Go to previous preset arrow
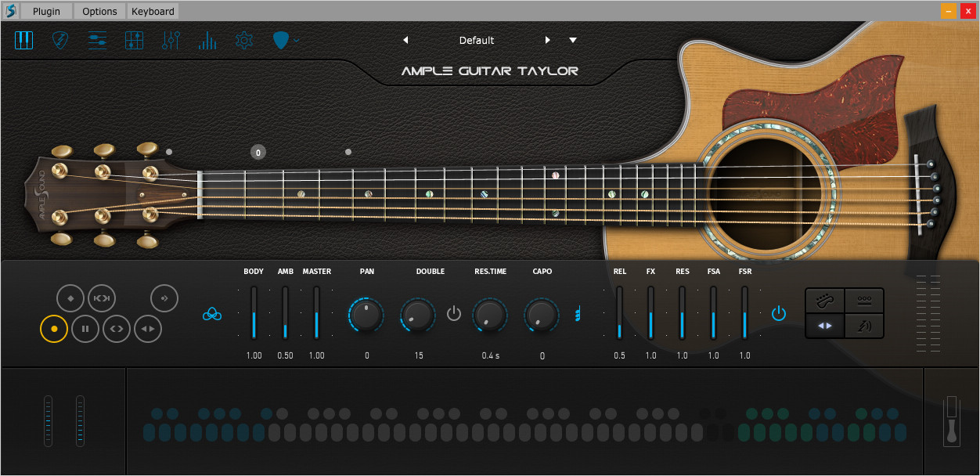This screenshot has height=476, width=980. 405,40
